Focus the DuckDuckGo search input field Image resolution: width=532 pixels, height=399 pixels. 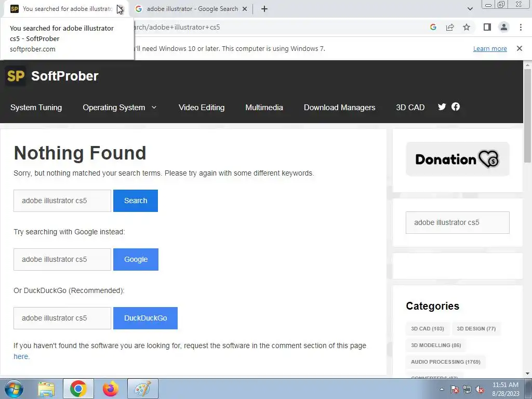[x=62, y=318]
